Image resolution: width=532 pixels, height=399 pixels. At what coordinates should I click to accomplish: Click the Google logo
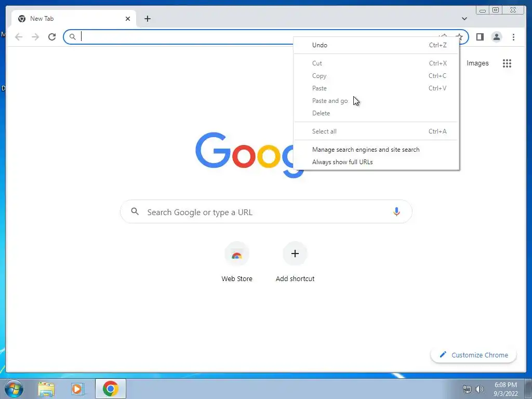(x=249, y=155)
